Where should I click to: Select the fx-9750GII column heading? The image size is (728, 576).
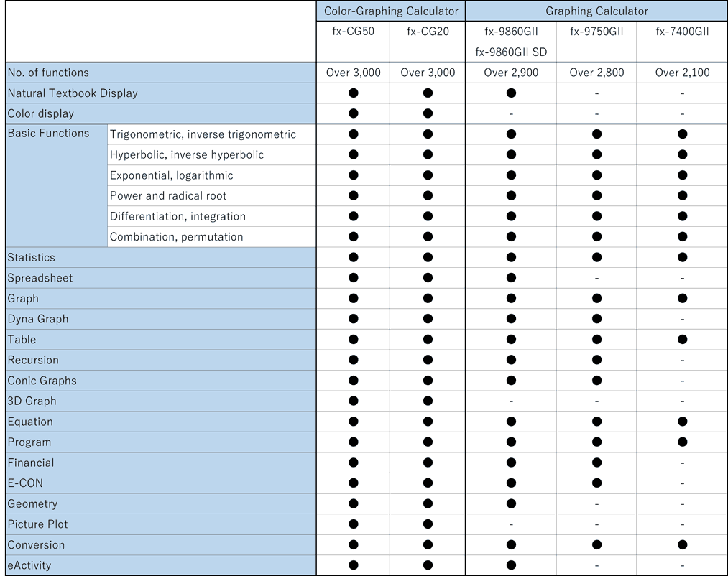click(x=596, y=31)
